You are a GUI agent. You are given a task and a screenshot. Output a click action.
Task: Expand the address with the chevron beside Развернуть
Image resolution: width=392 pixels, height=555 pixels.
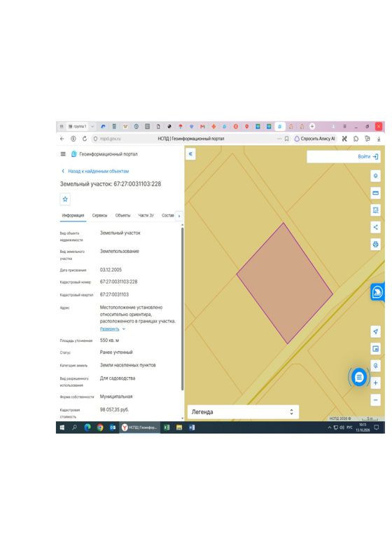pyautogui.click(x=124, y=329)
